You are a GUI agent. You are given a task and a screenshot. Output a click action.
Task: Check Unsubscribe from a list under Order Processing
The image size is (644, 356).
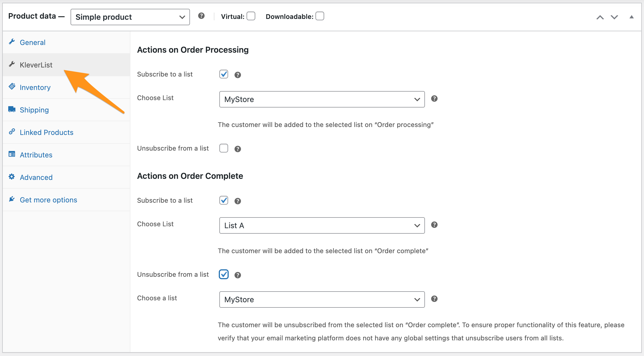224,148
